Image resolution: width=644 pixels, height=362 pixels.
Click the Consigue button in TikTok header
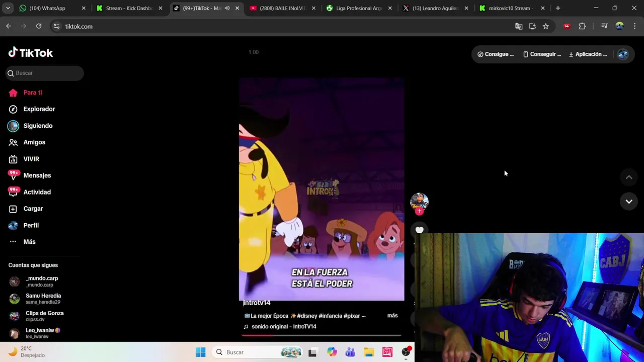click(x=496, y=54)
